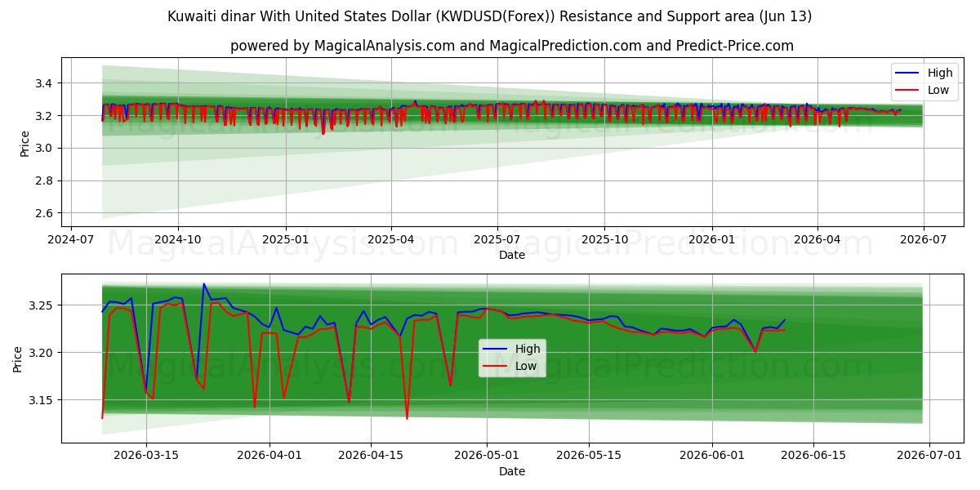Click the bottom chart 'Price' axis label
This screenshot has width=980, height=490.
point(19,359)
